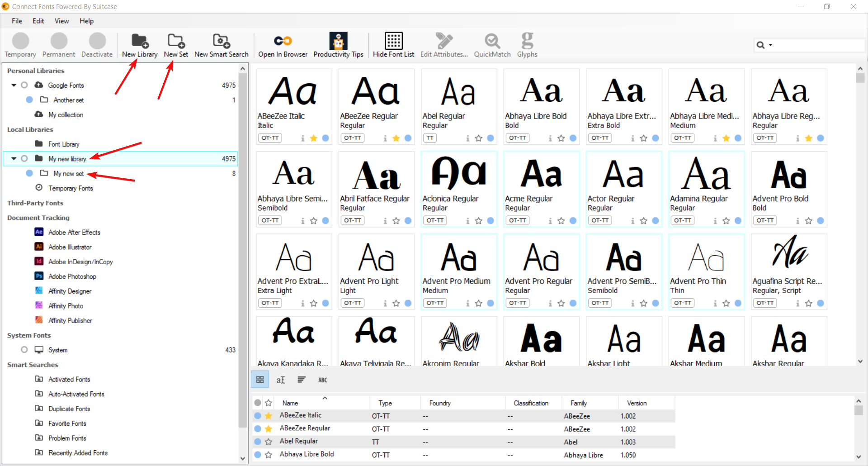The image size is (868, 466).
Task: Open the search options dropdown arrow
Action: pos(770,45)
